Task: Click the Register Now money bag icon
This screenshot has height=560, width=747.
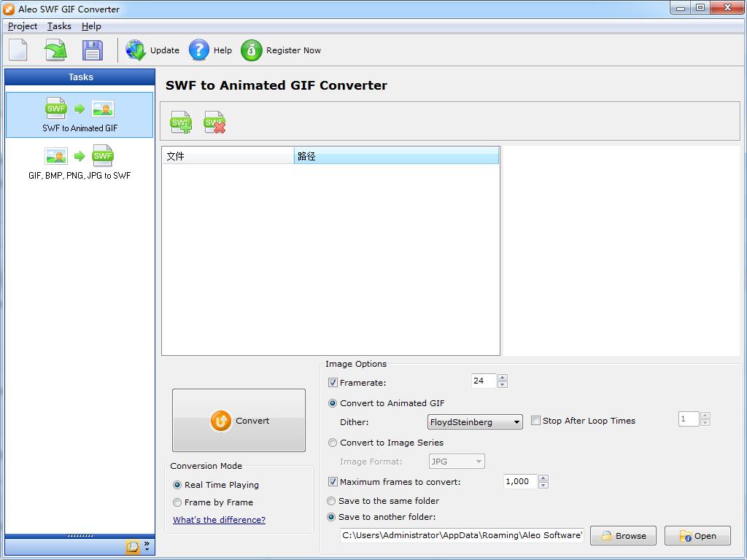Action: click(x=251, y=50)
